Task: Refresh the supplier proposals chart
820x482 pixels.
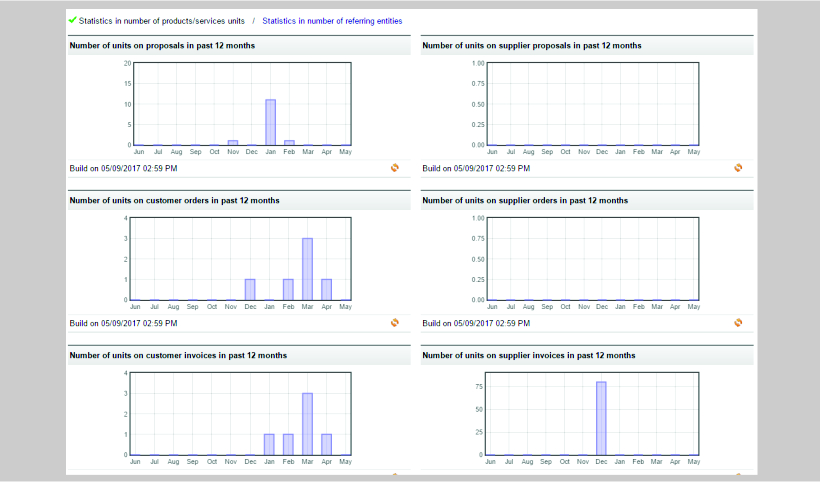Action: coord(738,168)
